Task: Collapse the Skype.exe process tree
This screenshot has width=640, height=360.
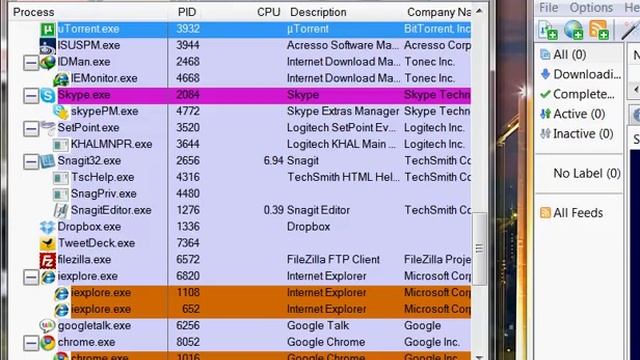Action: (x=31, y=96)
